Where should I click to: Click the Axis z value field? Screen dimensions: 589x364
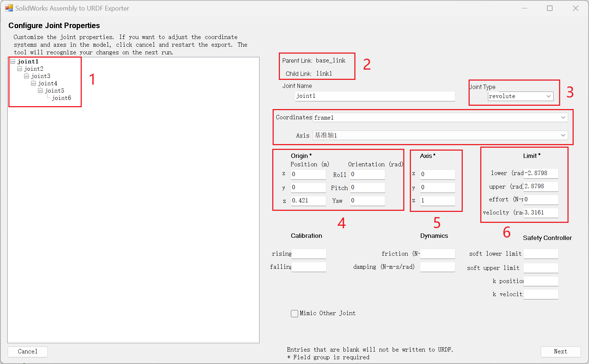[x=437, y=201]
